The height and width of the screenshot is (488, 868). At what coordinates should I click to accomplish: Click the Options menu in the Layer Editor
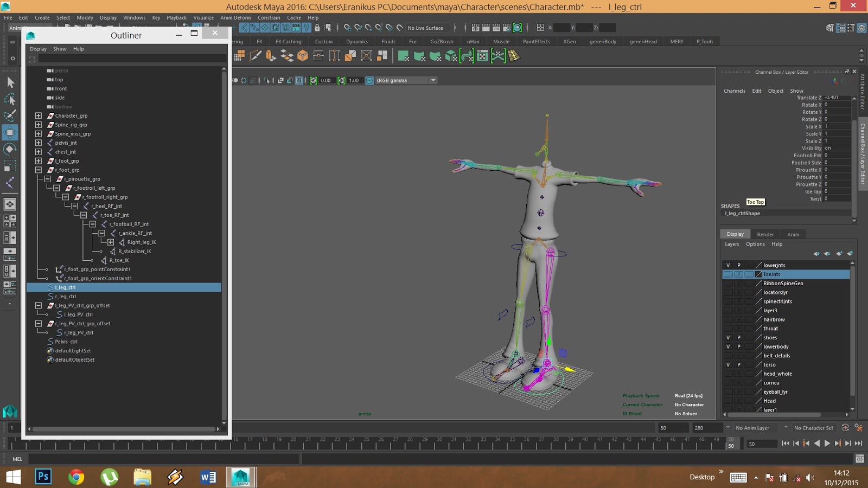(755, 244)
